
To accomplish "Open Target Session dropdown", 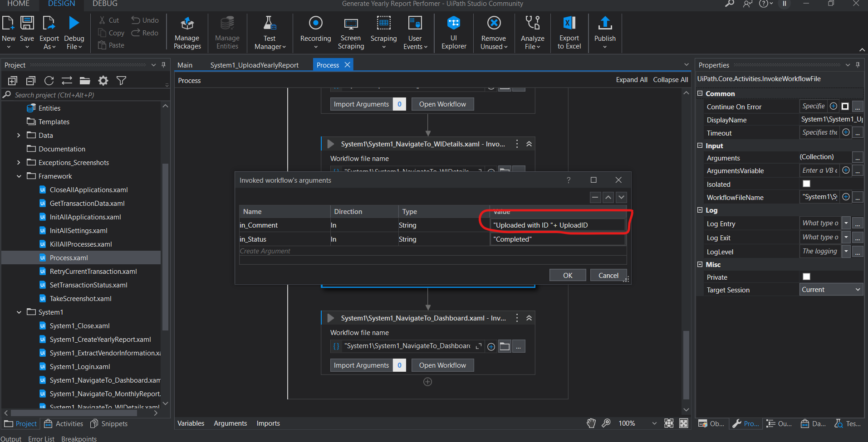I will pos(831,290).
